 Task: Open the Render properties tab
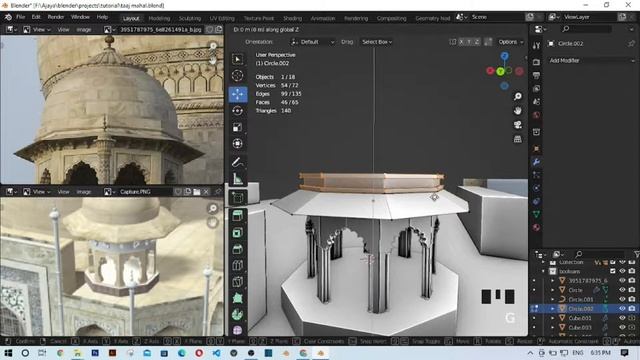point(536,62)
